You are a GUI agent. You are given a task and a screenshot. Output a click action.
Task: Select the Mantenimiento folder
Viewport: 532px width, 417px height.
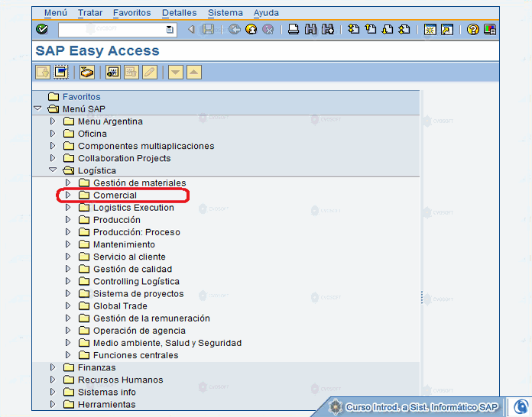[x=117, y=244]
